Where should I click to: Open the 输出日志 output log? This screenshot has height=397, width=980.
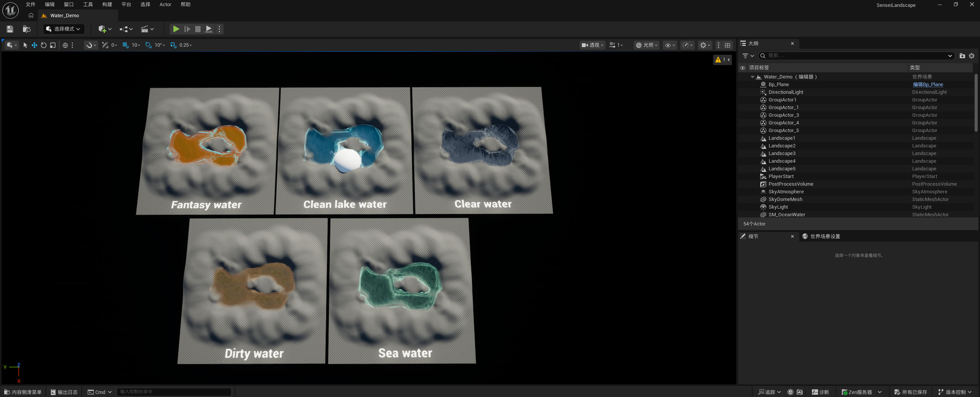[64, 392]
